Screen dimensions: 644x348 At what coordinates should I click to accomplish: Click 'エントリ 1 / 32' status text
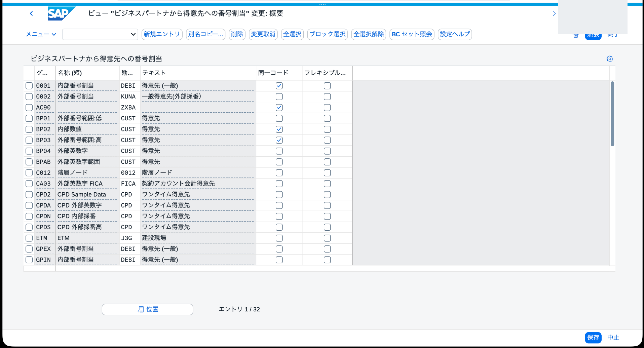(239, 309)
